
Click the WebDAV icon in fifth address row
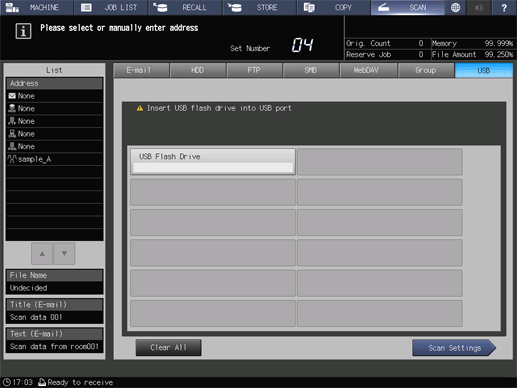(12, 146)
